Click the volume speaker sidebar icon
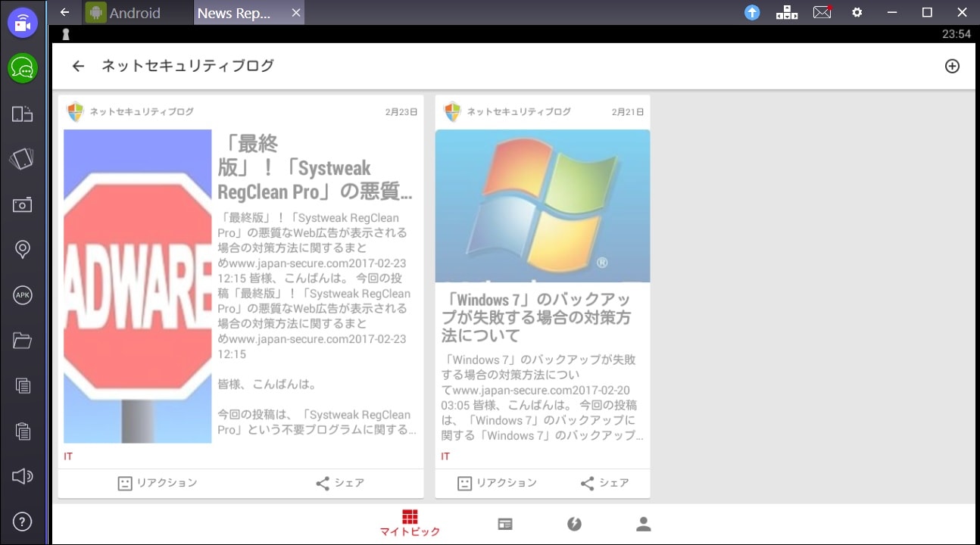The image size is (980, 545). 23,476
